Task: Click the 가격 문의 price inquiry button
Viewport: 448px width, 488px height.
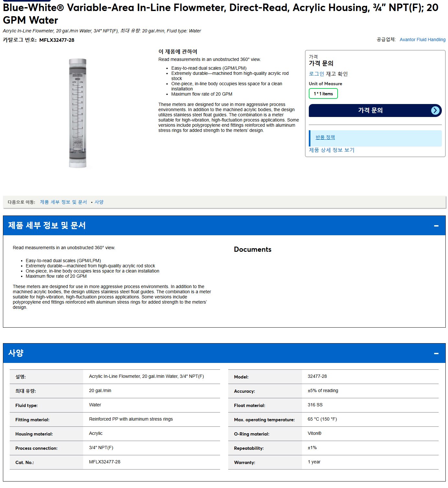Action: click(375, 110)
